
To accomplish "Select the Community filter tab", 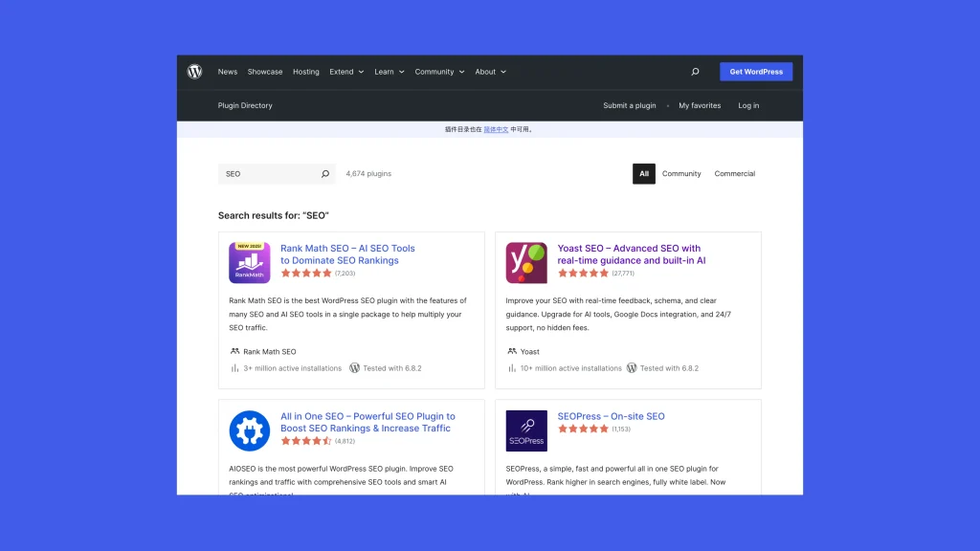I will point(681,174).
